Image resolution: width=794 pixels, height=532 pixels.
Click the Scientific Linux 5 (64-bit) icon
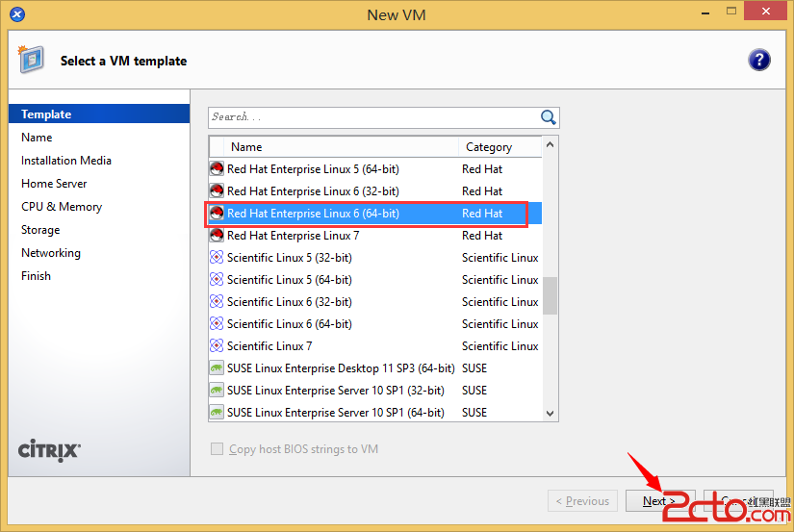tap(217, 279)
